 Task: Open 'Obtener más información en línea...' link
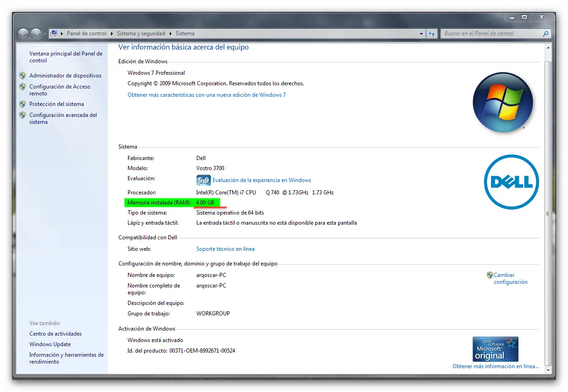coord(496,366)
